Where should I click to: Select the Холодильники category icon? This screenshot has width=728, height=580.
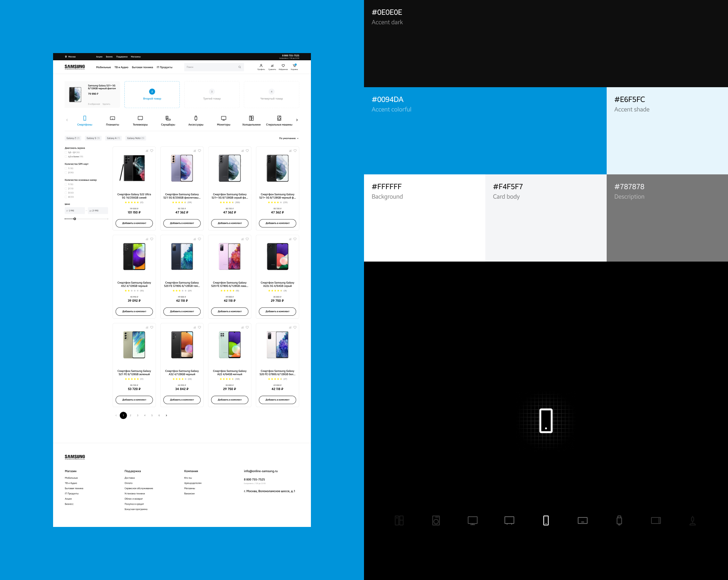(x=251, y=119)
